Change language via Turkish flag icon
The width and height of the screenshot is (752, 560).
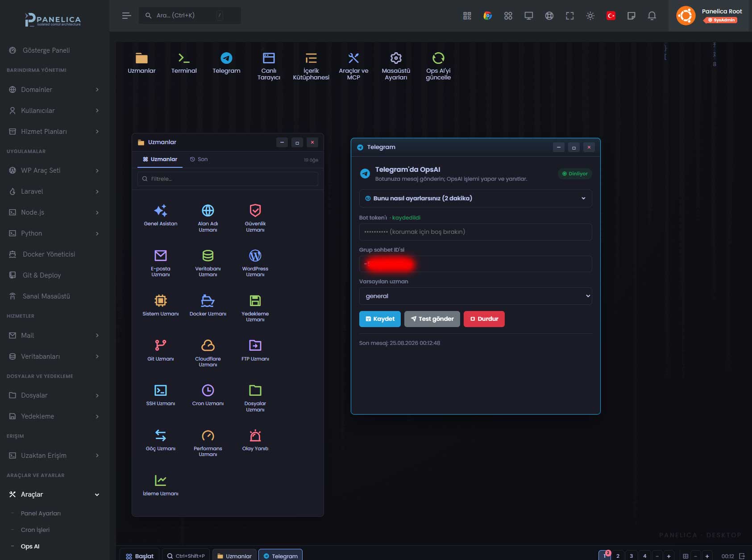click(x=611, y=16)
